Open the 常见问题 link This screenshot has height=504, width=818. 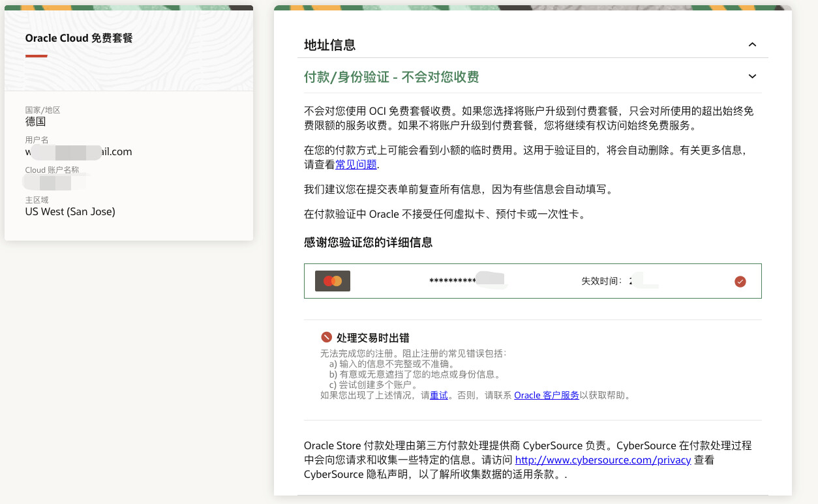point(356,164)
